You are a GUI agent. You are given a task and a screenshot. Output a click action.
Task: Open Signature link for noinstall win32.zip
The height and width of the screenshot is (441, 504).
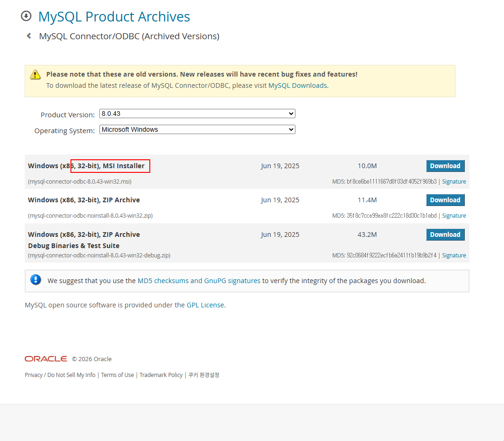454,215
